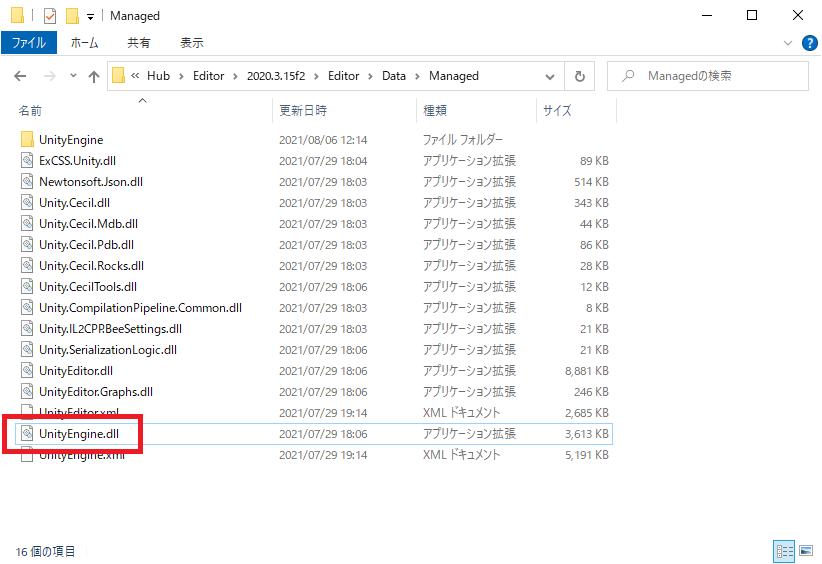822x564 pixels.
Task: Select the Unity.Cecil.Mdb.dll file icon
Action: click(27, 223)
